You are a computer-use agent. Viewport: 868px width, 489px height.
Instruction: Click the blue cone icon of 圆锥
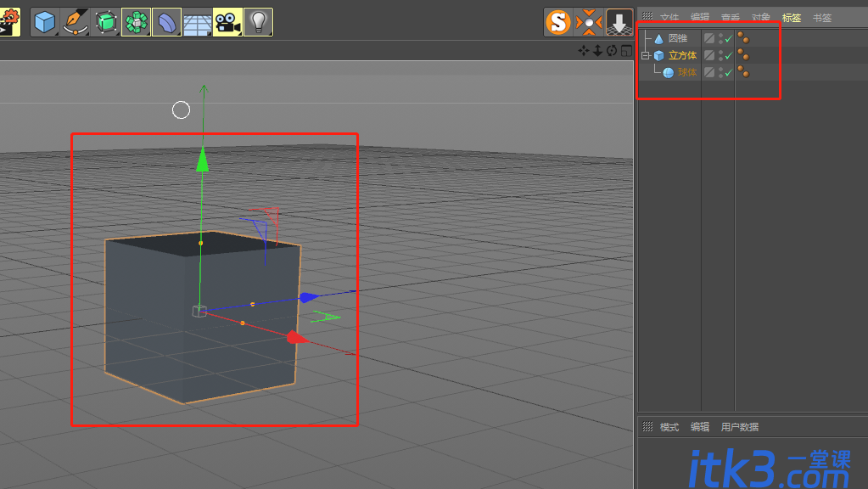(658, 39)
